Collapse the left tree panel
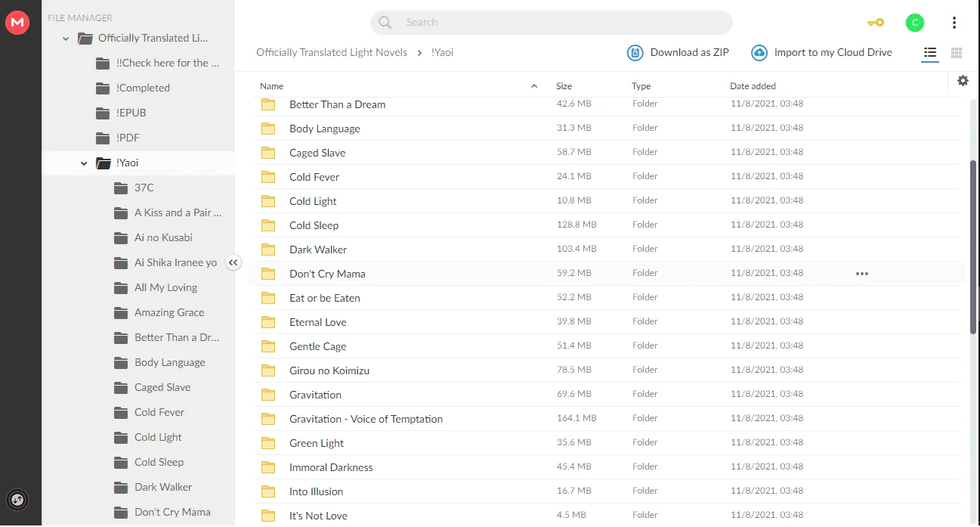The width and height of the screenshot is (980, 527). [x=233, y=262]
